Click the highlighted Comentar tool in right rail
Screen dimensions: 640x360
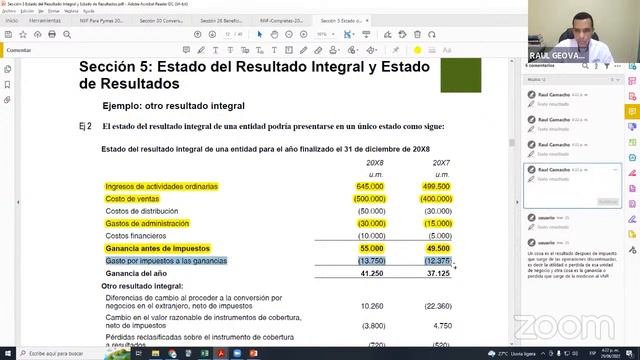(632, 111)
